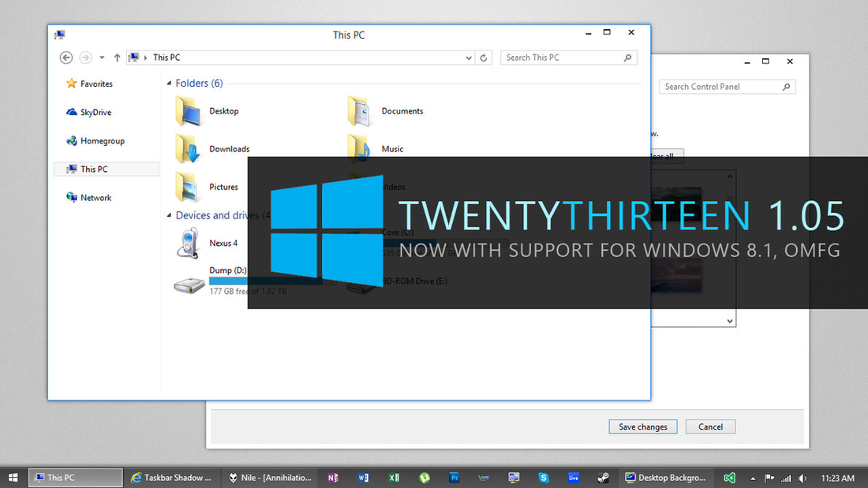Launch Steam from the taskbar
This screenshot has height=488, width=868.
point(604,478)
